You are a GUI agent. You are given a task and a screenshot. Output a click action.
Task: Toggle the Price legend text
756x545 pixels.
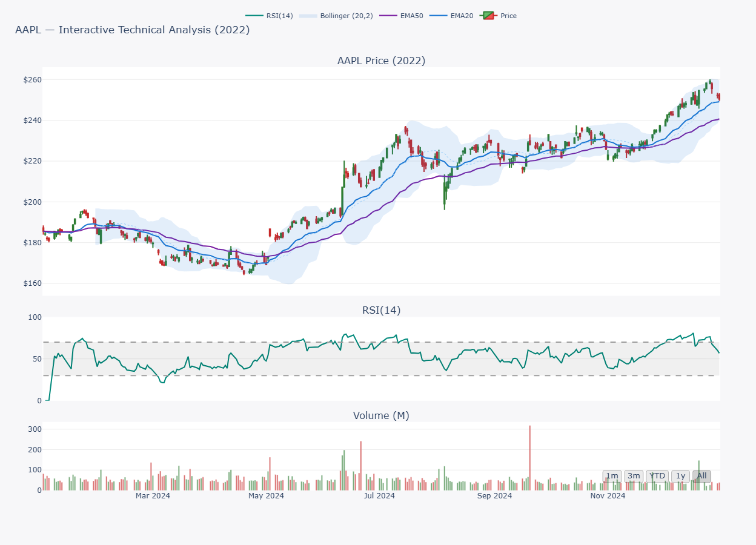(508, 16)
